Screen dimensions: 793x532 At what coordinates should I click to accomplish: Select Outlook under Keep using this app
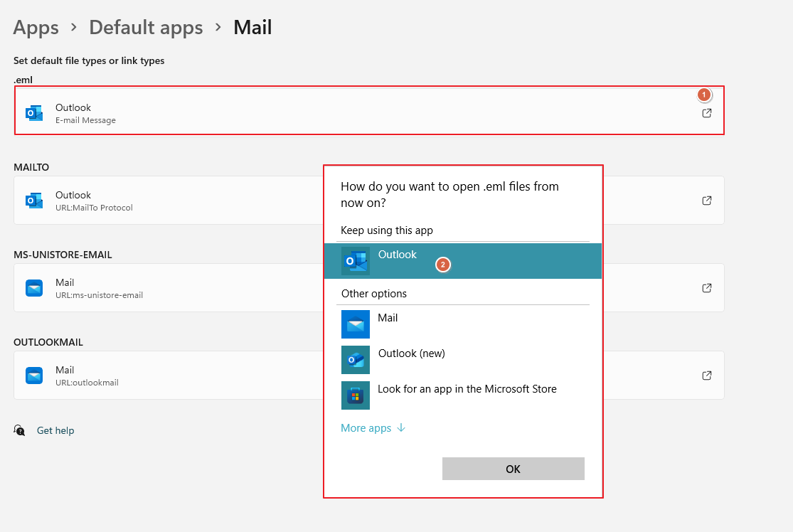pos(463,261)
